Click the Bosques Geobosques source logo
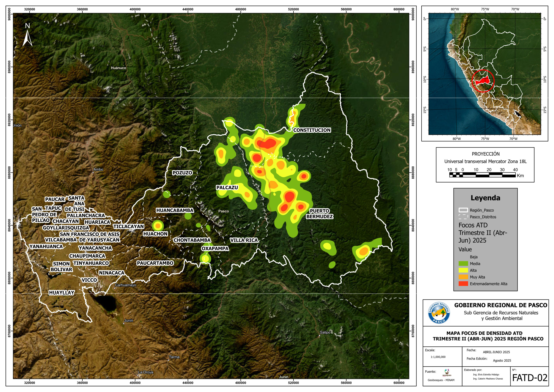The image size is (554, 392). click(x=447, y=372)
